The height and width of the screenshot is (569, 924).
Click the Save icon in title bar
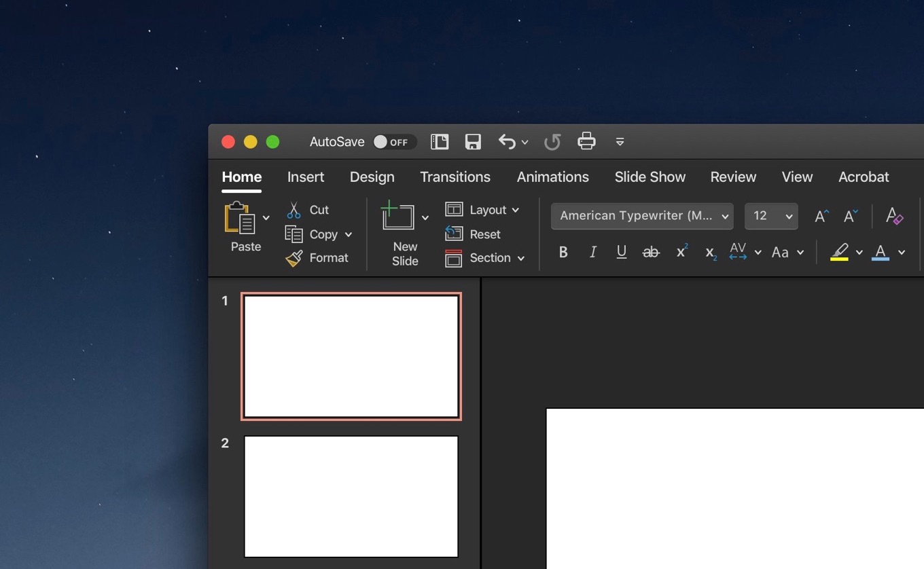coord(473,142)
